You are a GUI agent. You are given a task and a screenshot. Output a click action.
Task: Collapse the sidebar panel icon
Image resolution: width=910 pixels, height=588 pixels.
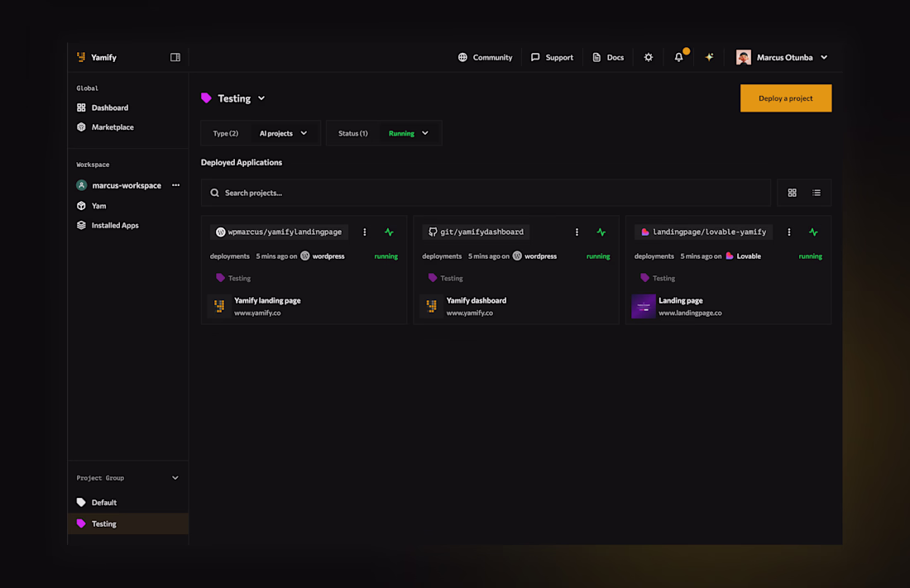click(175, 57)
